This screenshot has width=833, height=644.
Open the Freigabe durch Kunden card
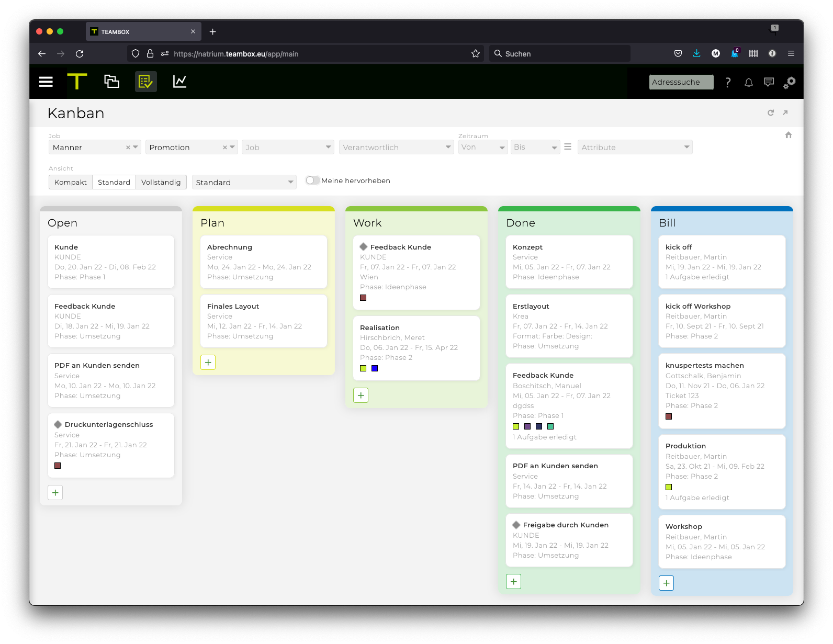click(x=569, y=540)
